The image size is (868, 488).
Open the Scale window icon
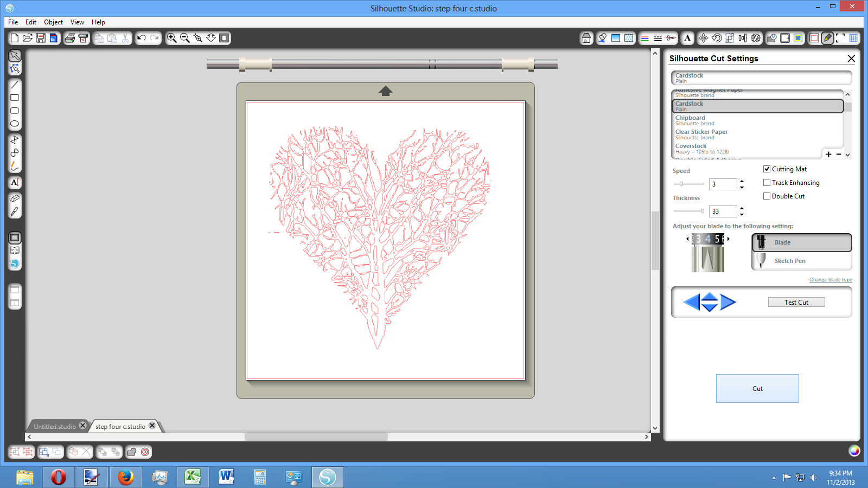click(x=730, y=38)
